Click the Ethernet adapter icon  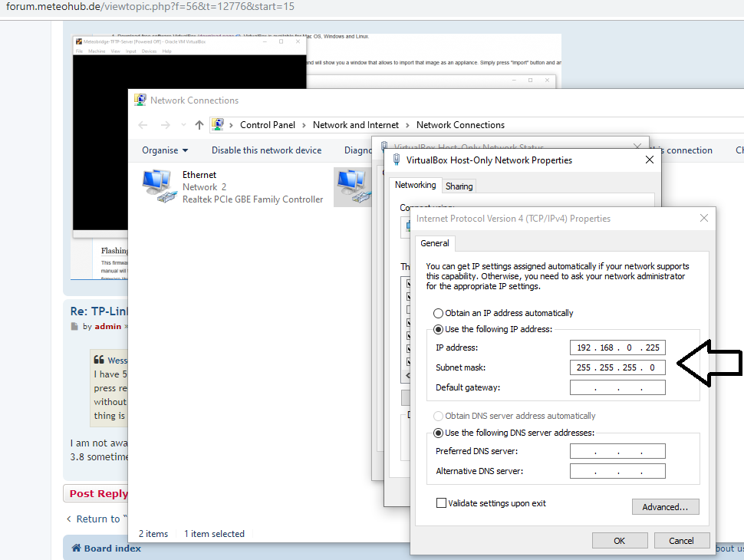click(x=158, y=186)
